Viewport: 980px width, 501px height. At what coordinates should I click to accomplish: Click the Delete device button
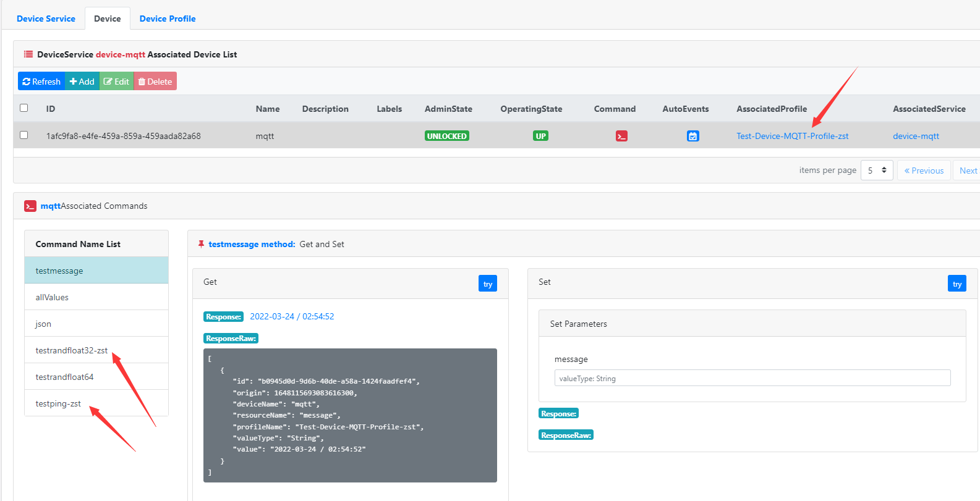click(155, 82)
